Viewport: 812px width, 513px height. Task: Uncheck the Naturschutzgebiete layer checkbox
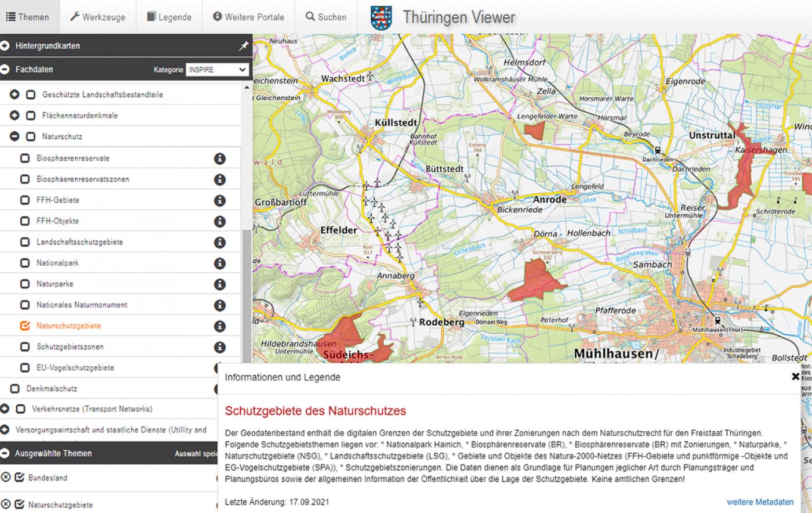coord(25,326)
